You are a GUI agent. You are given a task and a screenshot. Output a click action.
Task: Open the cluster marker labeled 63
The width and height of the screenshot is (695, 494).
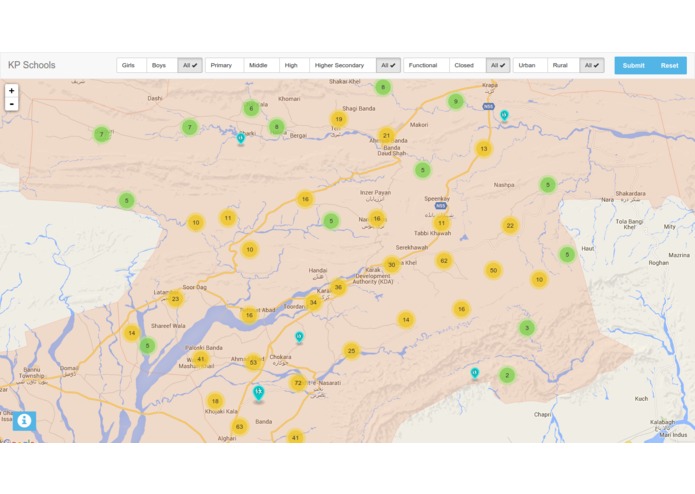239,427
